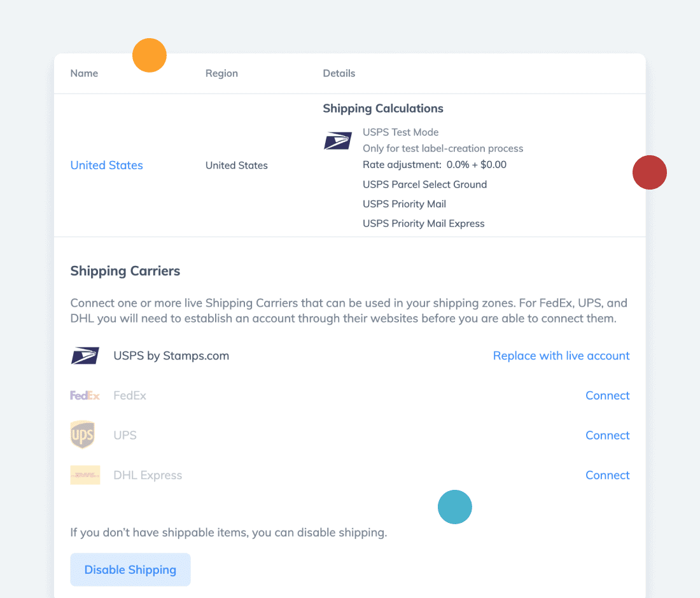Viewport: 700px width, 598px height.
Task: Select USPS Priority Mail Express service
Action: point(423,223)
